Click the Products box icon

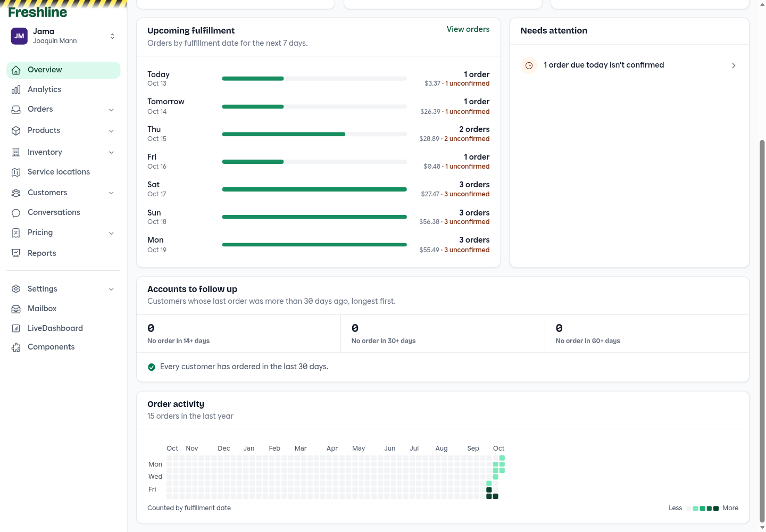coord(16,130)
